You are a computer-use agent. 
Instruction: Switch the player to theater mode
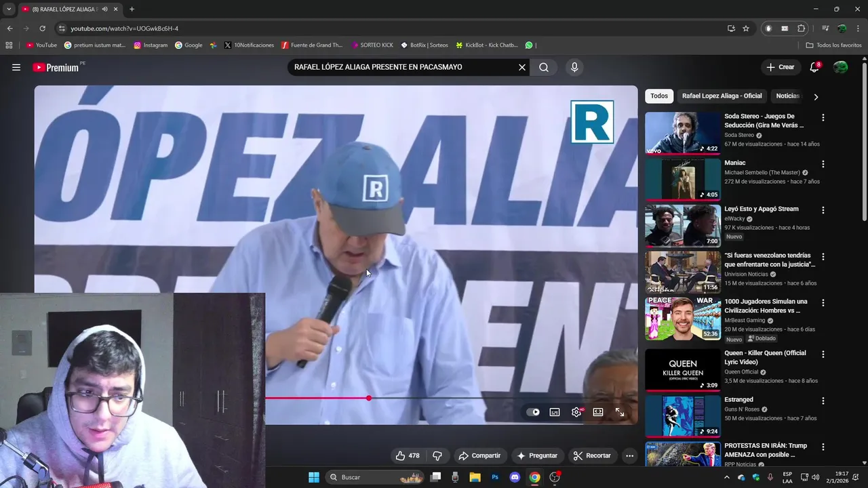598,412
